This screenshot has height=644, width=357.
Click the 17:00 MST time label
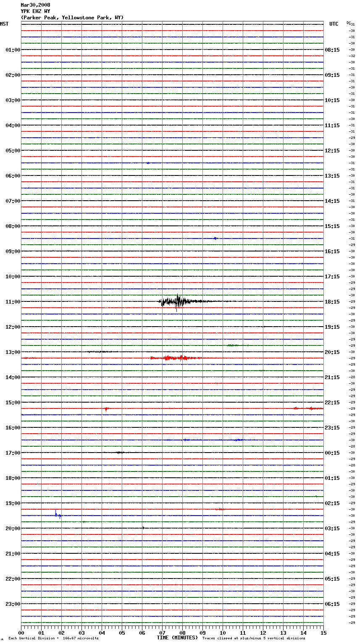coord(13,453)
